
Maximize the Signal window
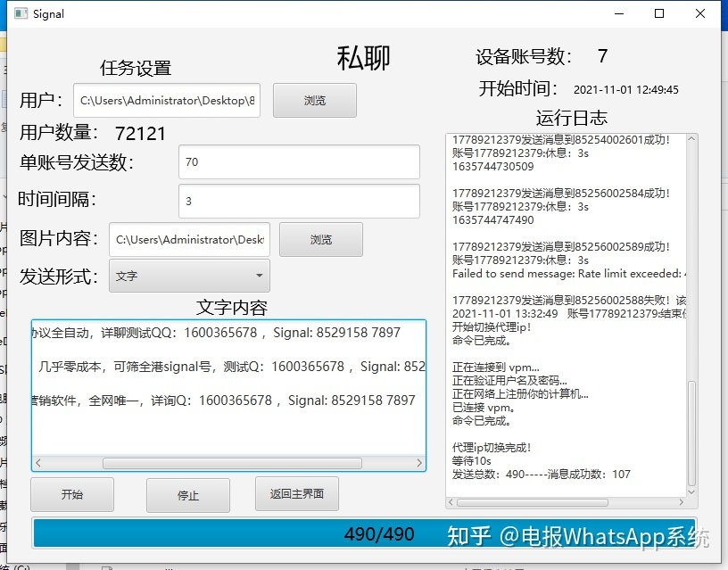(658, 13)
